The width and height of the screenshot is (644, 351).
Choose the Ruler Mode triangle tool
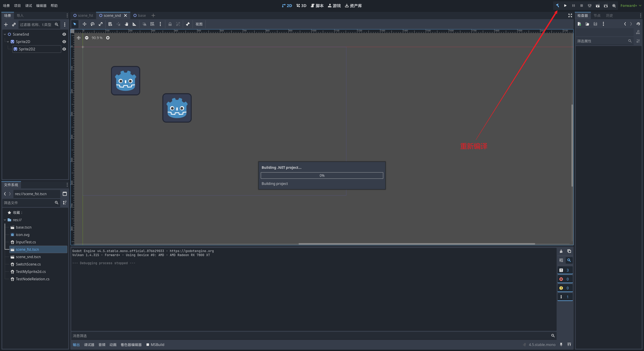[134, 24]
